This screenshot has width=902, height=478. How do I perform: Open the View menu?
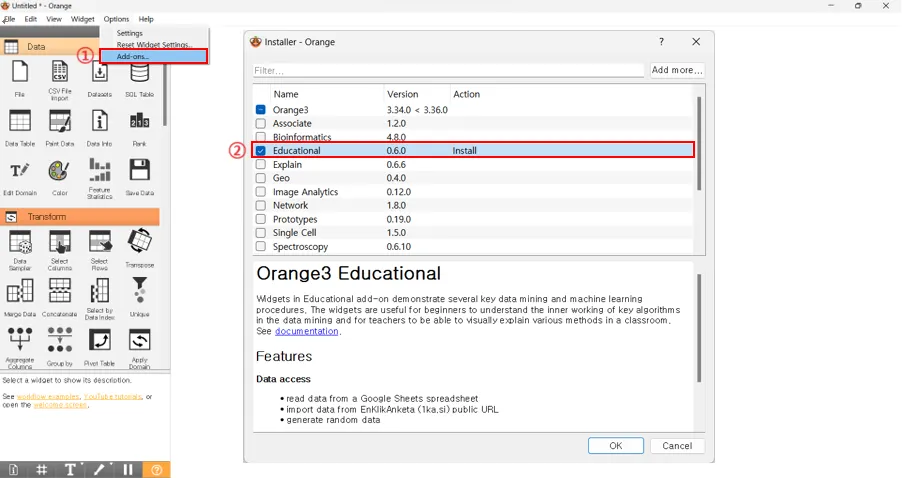pyautogui.click(x=54, y=19)
